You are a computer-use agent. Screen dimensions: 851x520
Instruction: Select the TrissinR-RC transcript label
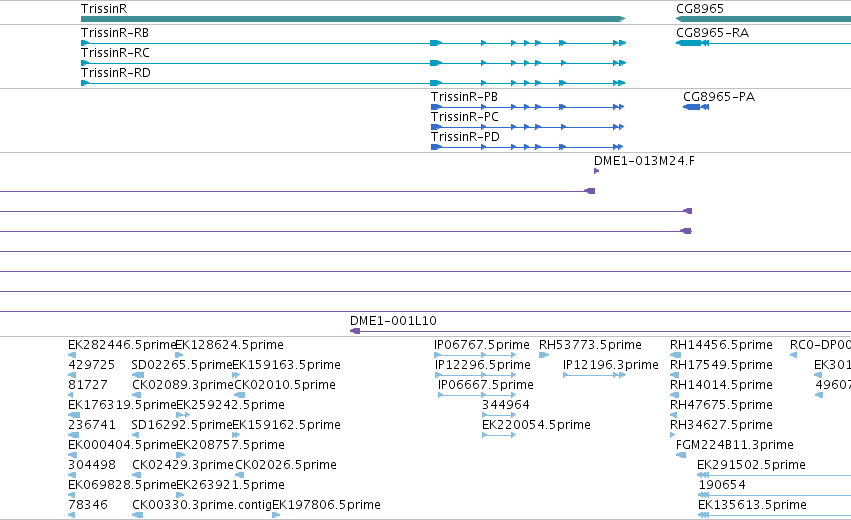[115, 53]
